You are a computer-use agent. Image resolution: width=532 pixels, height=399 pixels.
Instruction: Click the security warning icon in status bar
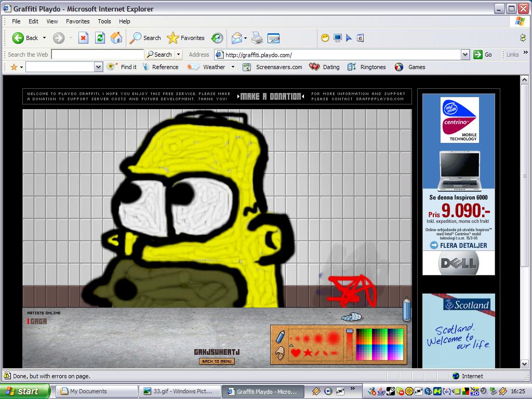coord(7,376)
